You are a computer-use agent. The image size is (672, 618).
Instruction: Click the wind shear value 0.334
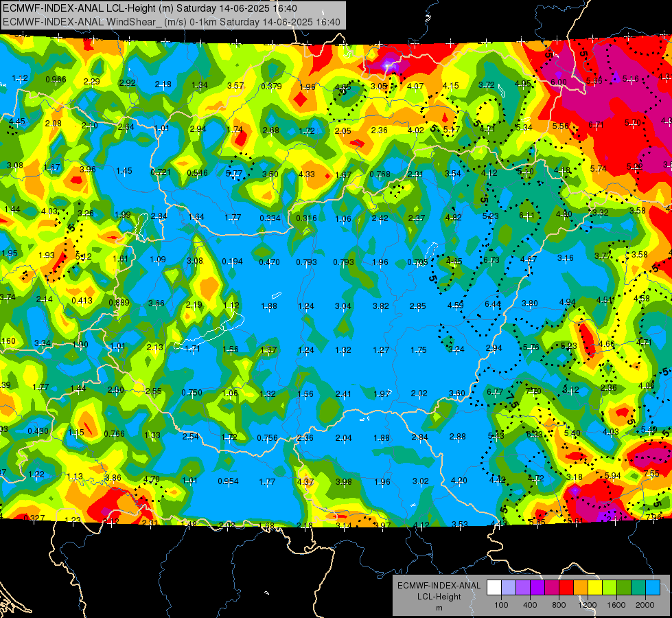[270, 218]
